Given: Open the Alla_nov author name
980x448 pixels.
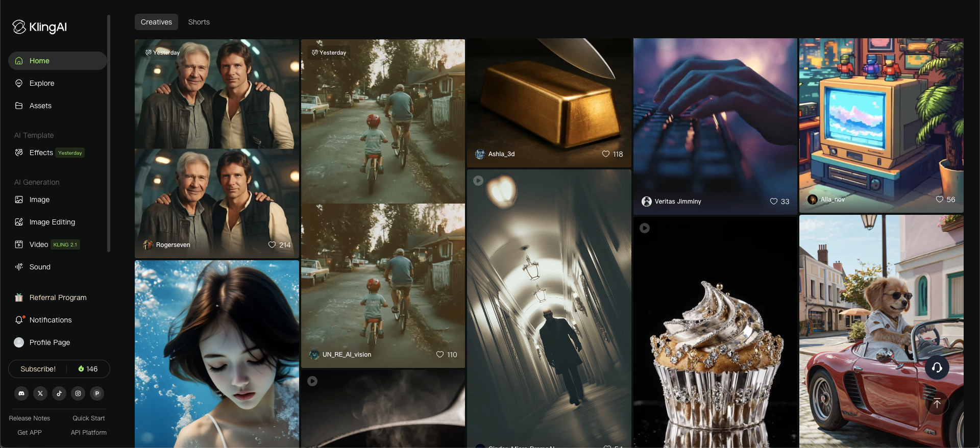Looking at the screenshot, I should click(x=832, y=200).
